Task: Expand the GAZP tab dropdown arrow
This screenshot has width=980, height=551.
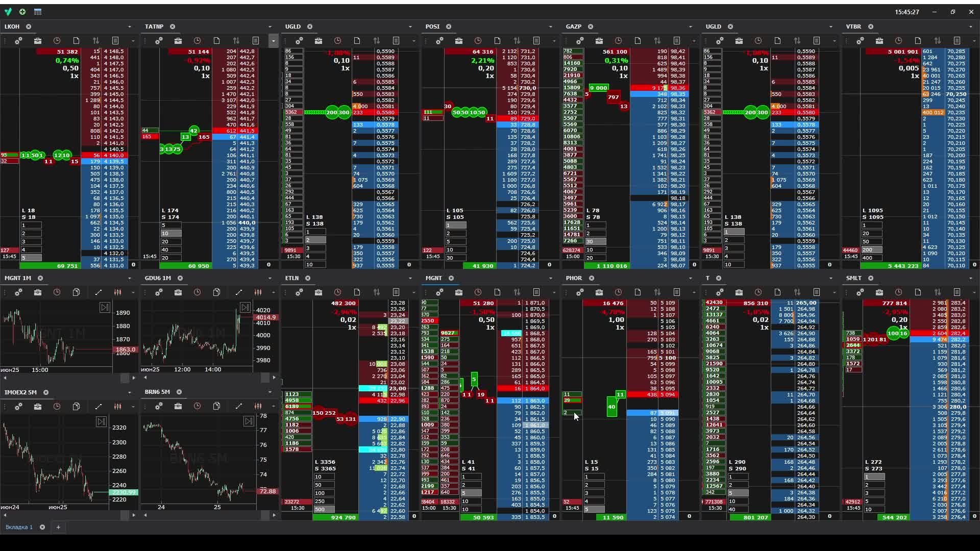Action: coord(690,27)
